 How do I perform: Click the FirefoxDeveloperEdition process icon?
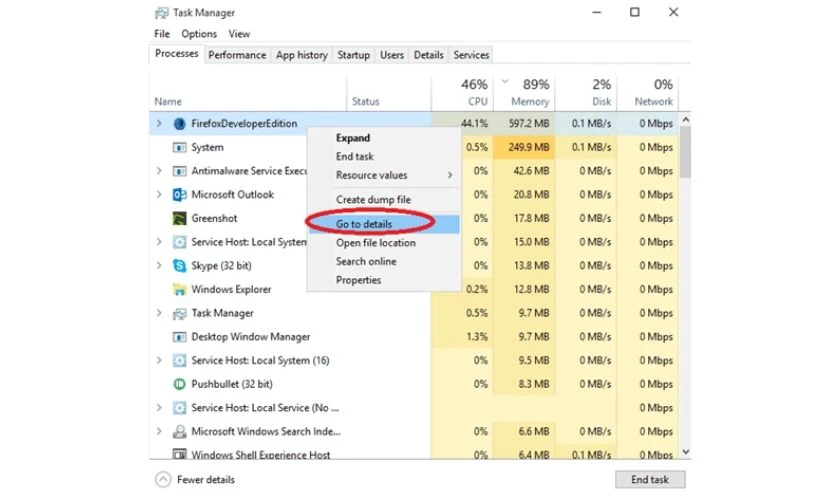179,124
